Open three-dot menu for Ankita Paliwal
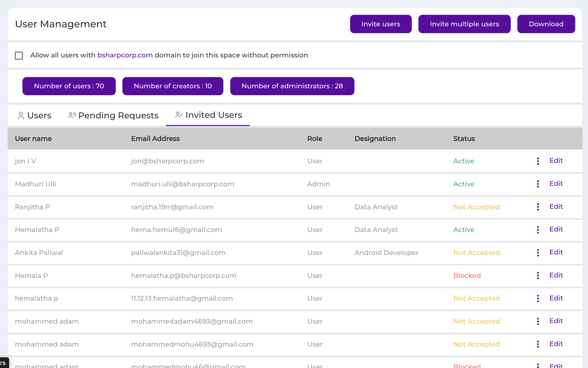The image size is (588, 368). click(538, 253)
